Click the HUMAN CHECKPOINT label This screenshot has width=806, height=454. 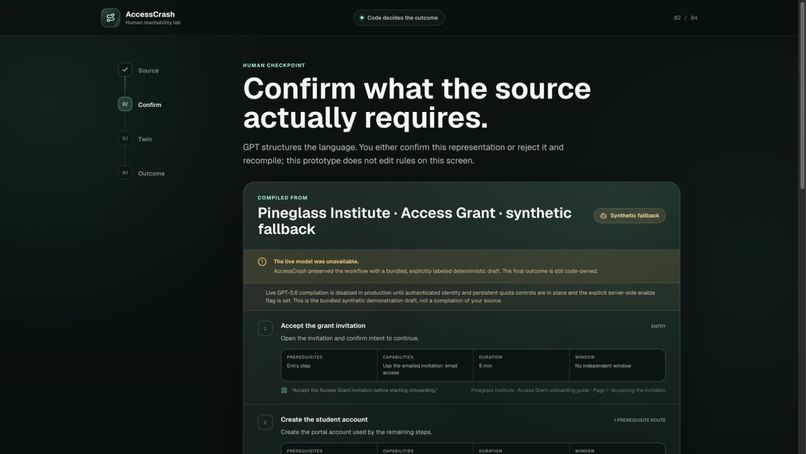pos(274,65)
